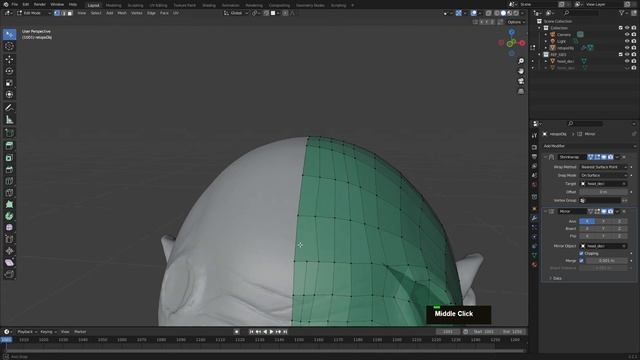Click the Vertex Group field in Shrinkwrap
Image resolution: width=640 pixels, height=360 pixels.
click(600, 200)
